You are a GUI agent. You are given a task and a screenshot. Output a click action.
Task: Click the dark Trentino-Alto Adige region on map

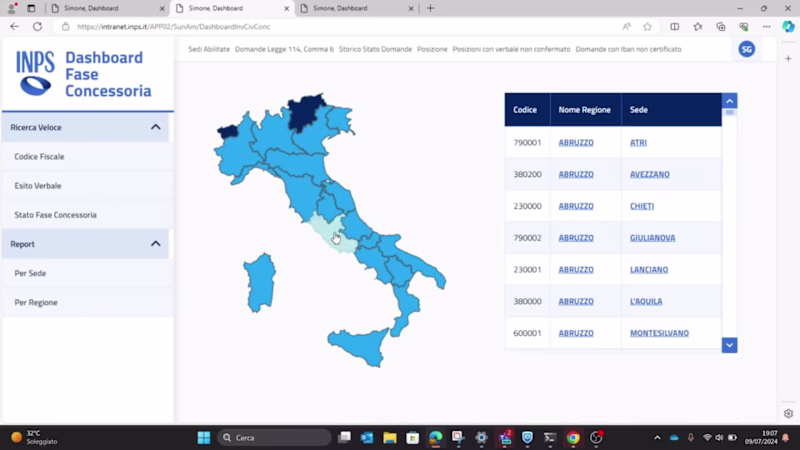pyautogui.click(x=305, y=111)
